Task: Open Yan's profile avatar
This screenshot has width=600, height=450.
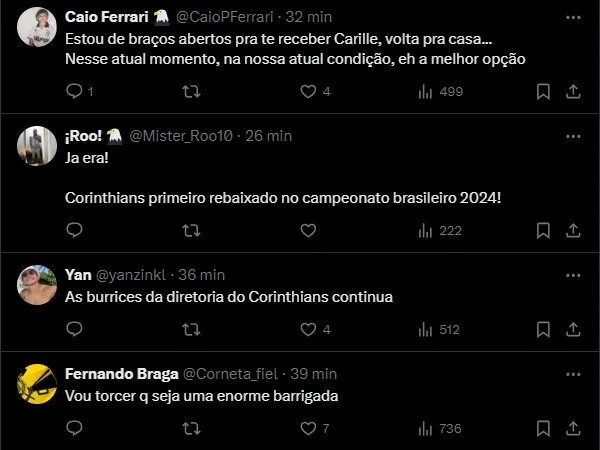Action: pyautogui.click(x=36, y=284)
